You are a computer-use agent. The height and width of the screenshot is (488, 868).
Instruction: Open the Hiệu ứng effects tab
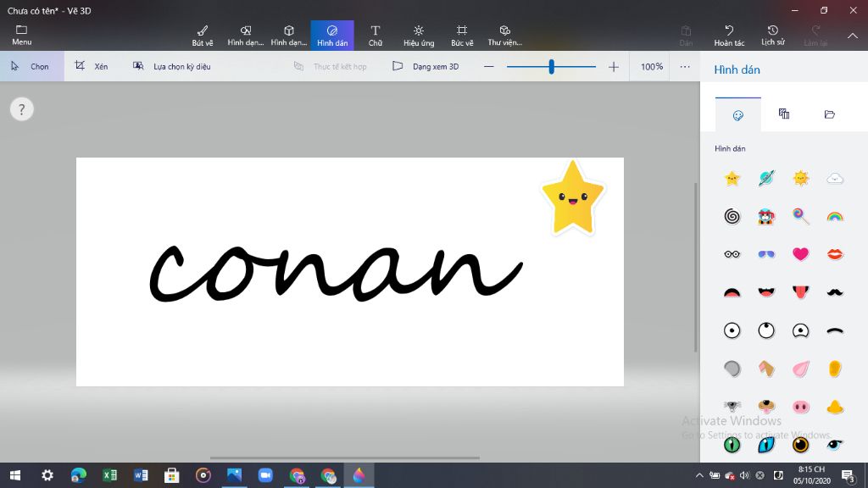coord(419,36)
